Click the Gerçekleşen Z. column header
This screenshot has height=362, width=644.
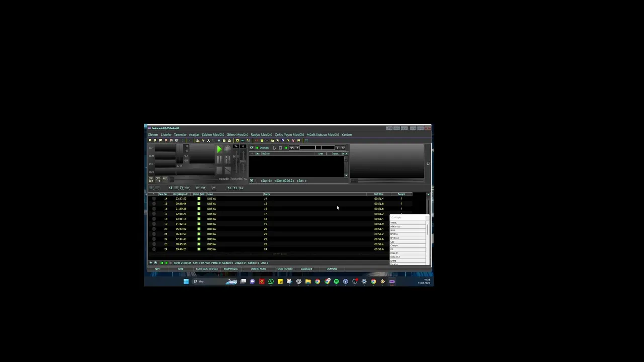(180, 194)
